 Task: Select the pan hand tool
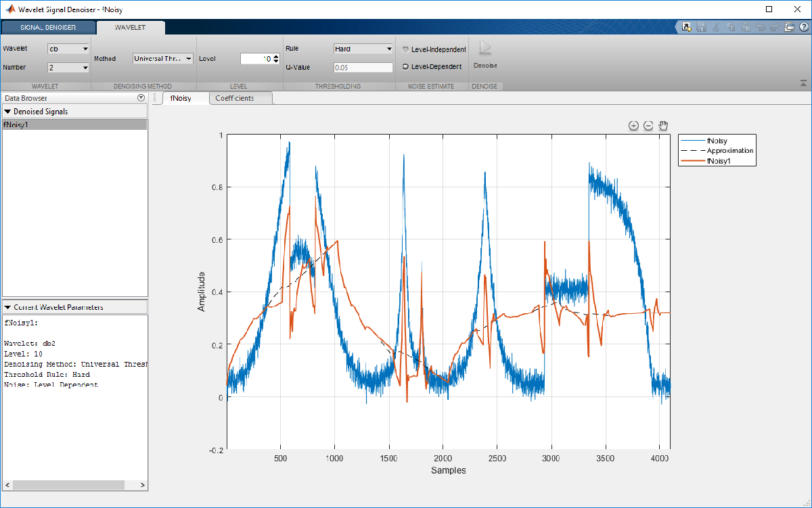pos(663,126)
